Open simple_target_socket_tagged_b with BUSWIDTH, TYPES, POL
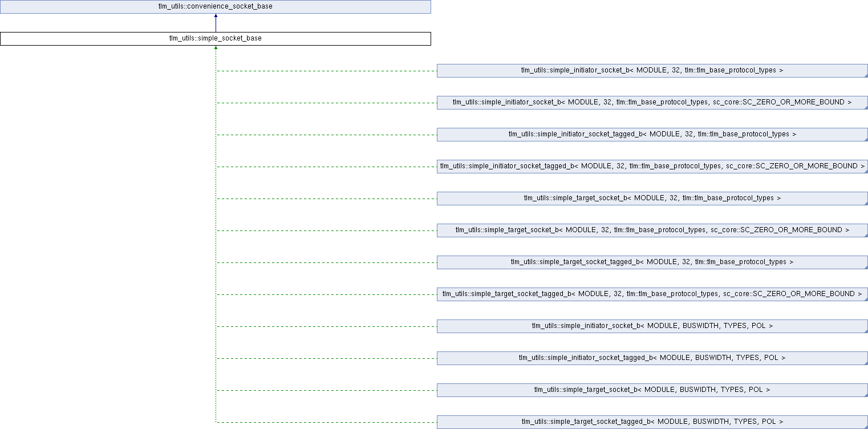Image resolution: width=868 pixels, height=429 pixels. [x=652, y=422]
